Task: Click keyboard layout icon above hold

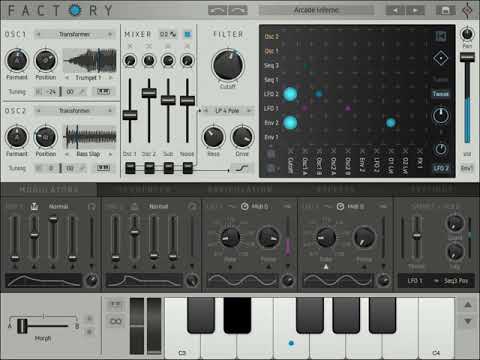Action: point(116,304)
